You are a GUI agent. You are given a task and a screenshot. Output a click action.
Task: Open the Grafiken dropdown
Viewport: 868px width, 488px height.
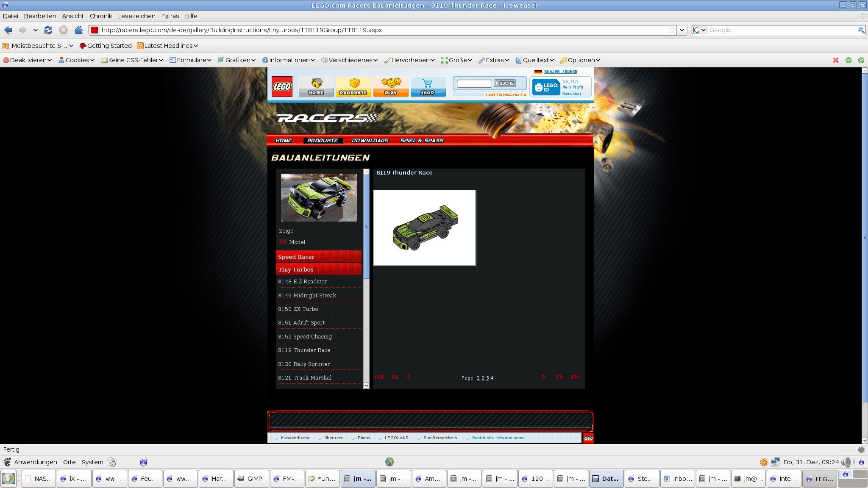(237, 60)
